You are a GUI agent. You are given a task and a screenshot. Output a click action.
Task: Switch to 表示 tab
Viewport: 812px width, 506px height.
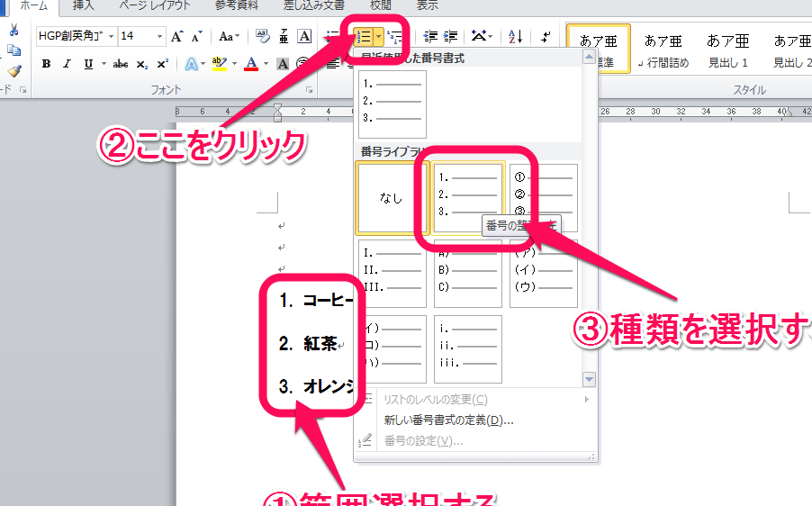tap(428, 5)
